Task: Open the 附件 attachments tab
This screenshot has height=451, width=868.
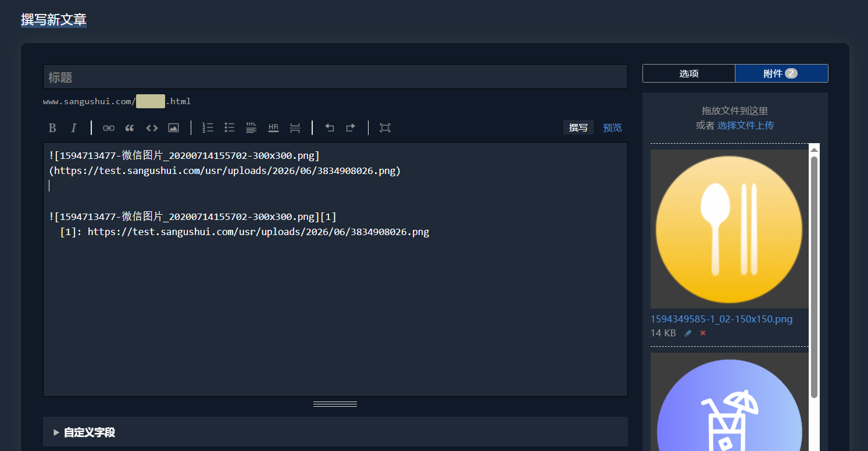Action: 781,73
